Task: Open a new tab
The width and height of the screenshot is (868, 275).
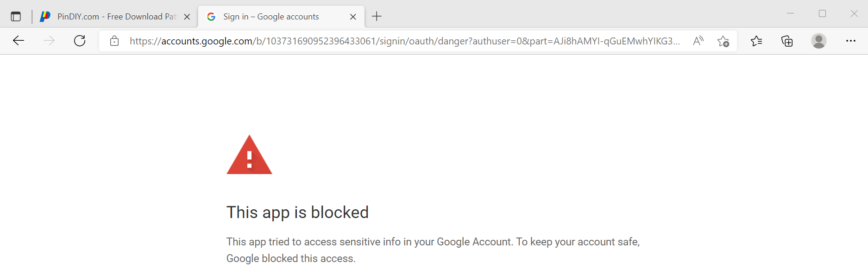Action: click(377, 17)
